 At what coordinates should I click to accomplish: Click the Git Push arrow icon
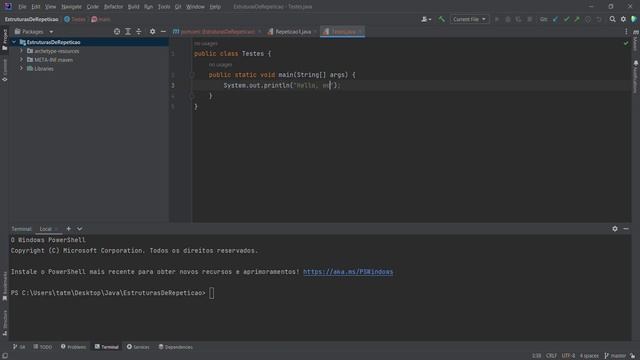pos(577,19)
